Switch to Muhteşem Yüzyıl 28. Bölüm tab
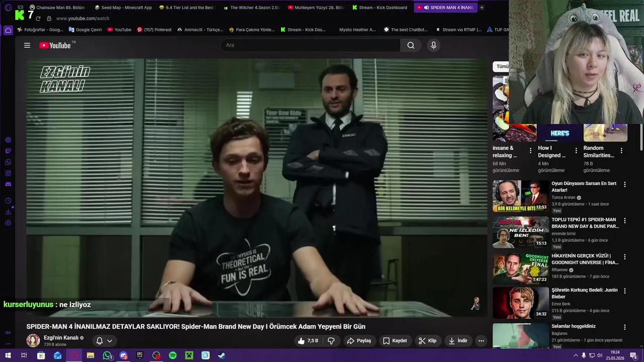644x362 pixels. tap(316, 8)
